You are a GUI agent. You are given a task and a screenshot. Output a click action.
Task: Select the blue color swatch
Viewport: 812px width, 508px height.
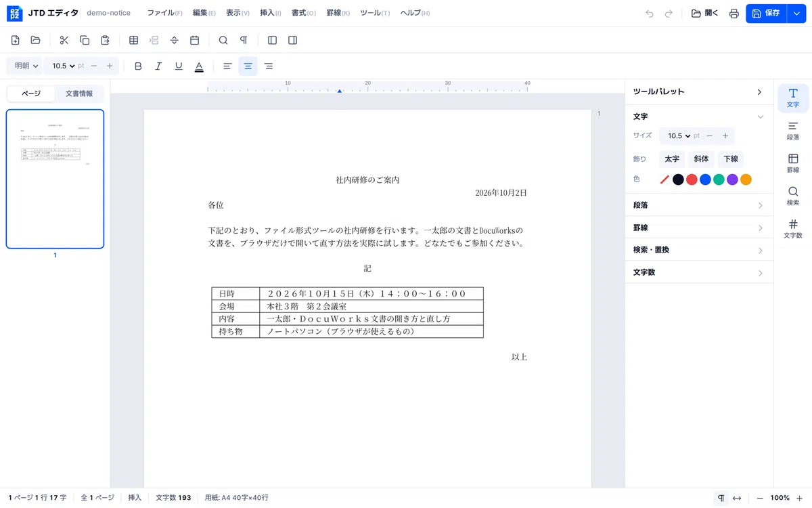point(705,179)
